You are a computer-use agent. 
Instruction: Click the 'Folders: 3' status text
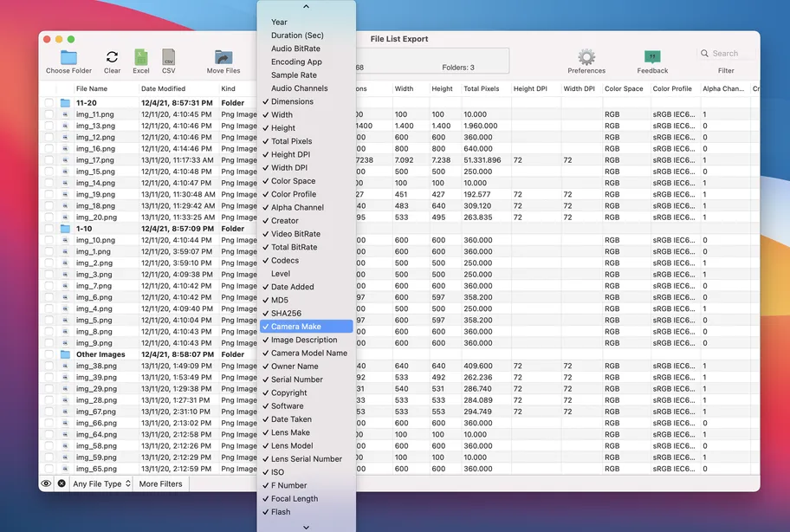(x=458, y=68)
